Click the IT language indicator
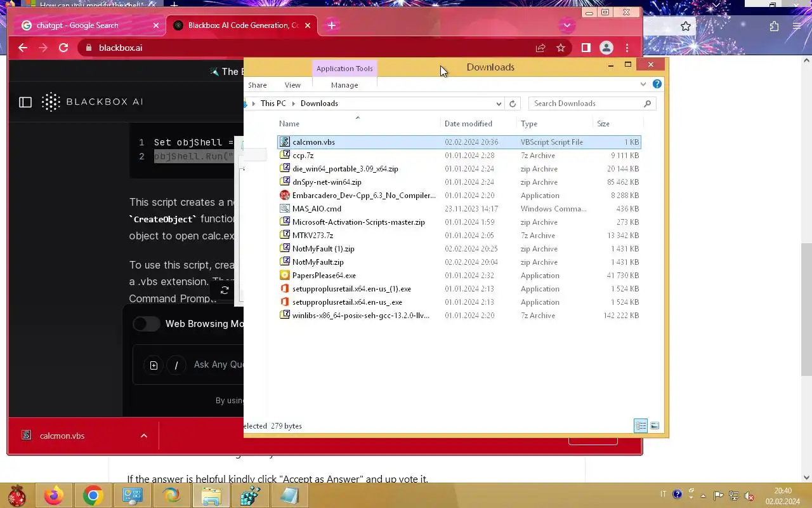Image resolution: width=812 pixels, height=508 pixels. [664, 495]
